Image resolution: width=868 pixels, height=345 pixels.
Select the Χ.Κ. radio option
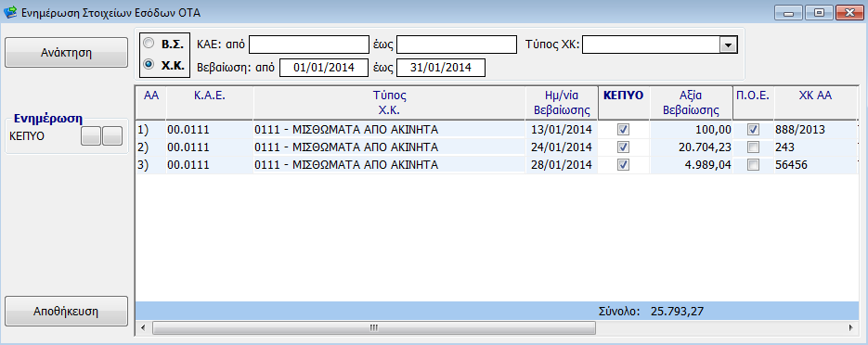tap(149, 64)
